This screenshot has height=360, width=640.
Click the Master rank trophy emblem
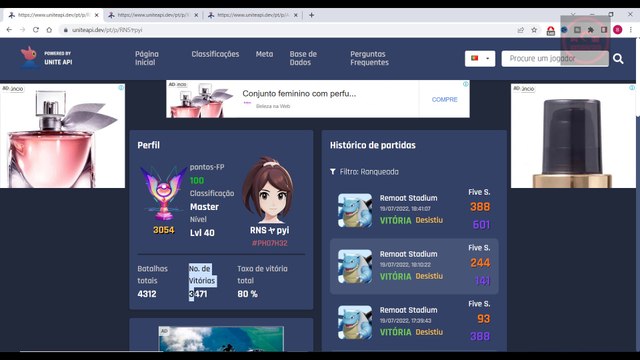(164, 193)
